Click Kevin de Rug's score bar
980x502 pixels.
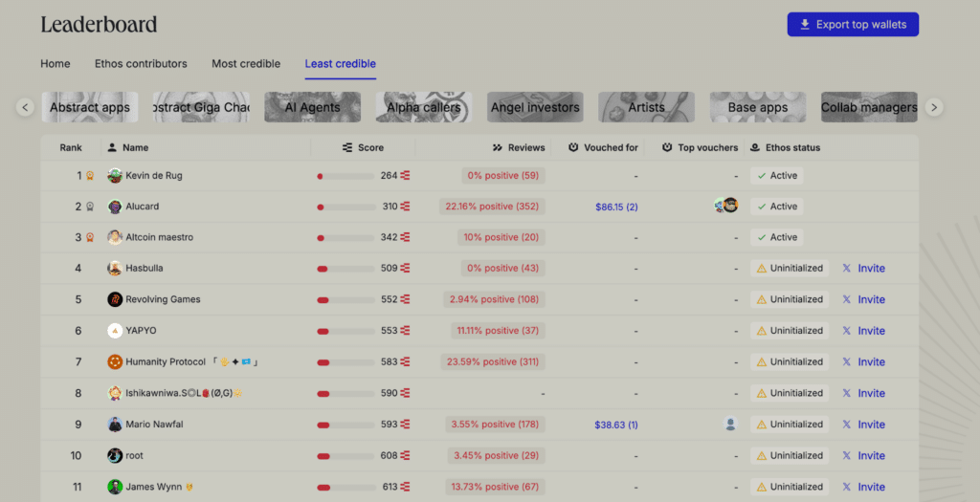click(x=345, y=177)
